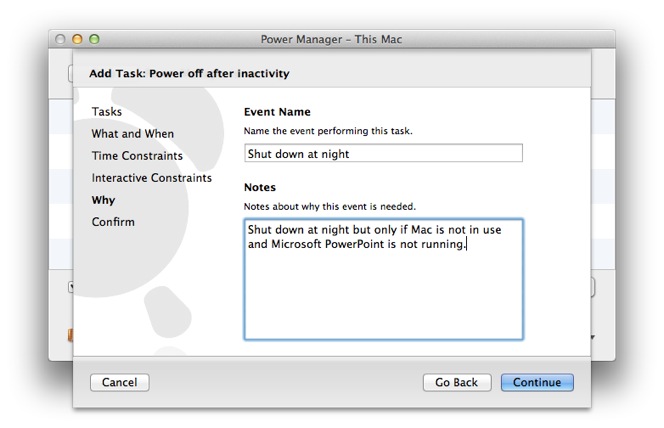
Task: Select the Interactive Constraints step
Action: click(152, 178)
